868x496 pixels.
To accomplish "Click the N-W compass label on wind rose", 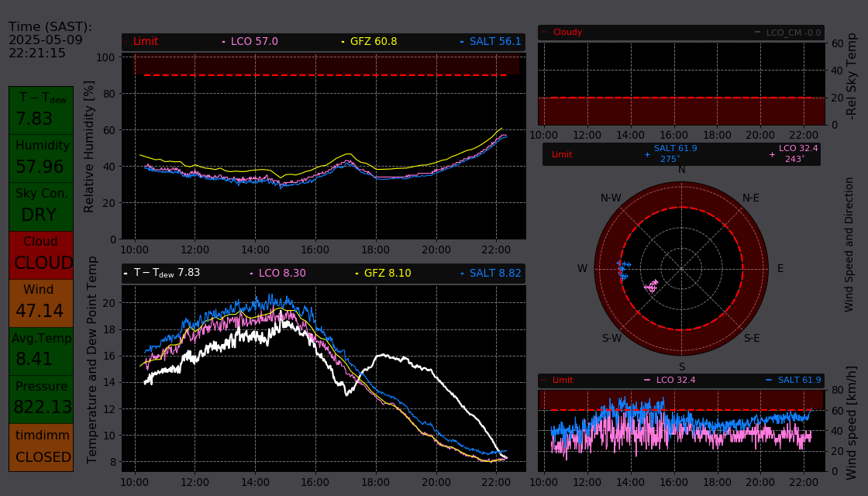I will [611, 198].
